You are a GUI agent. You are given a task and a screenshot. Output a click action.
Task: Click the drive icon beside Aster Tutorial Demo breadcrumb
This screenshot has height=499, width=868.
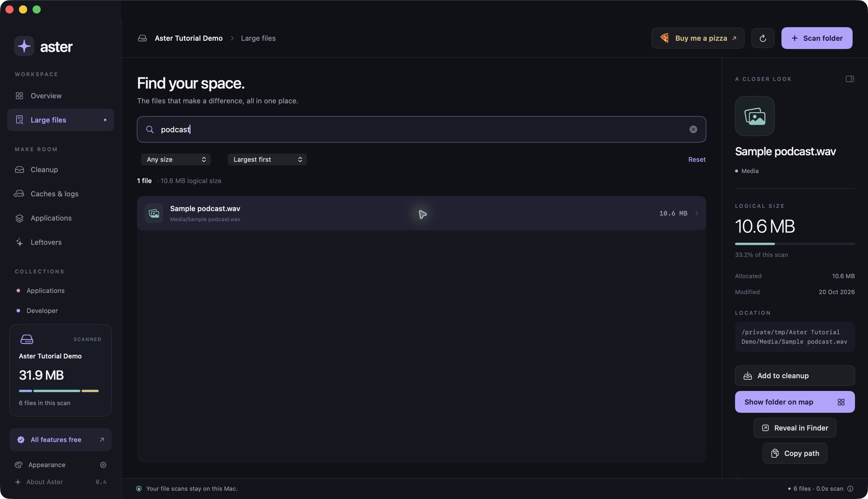click(x=142, y=38)
